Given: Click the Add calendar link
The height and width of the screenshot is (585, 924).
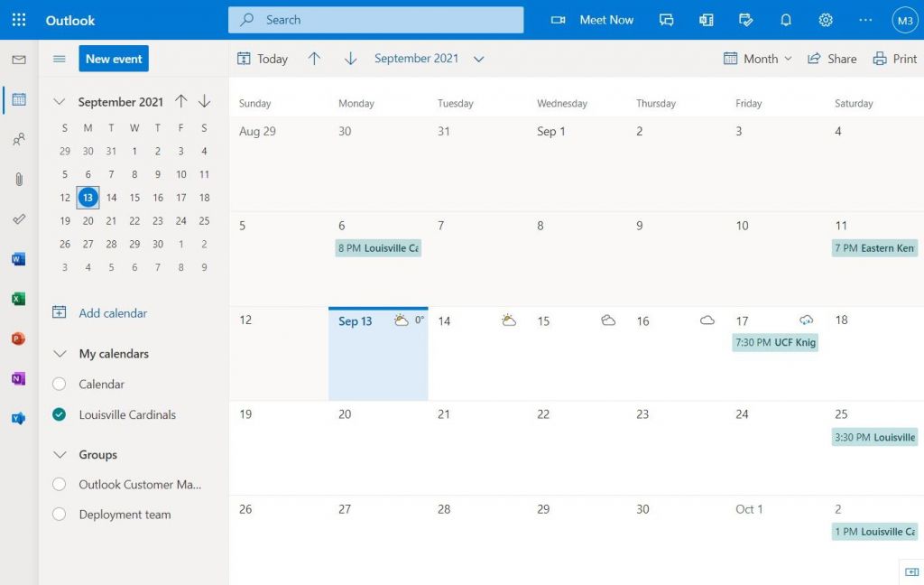Looking at the screenshot, I should click(x=111, y=312).
